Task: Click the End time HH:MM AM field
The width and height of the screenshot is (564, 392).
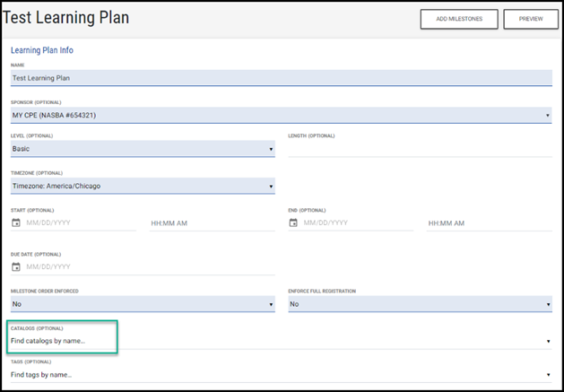Action: [489, 222]
